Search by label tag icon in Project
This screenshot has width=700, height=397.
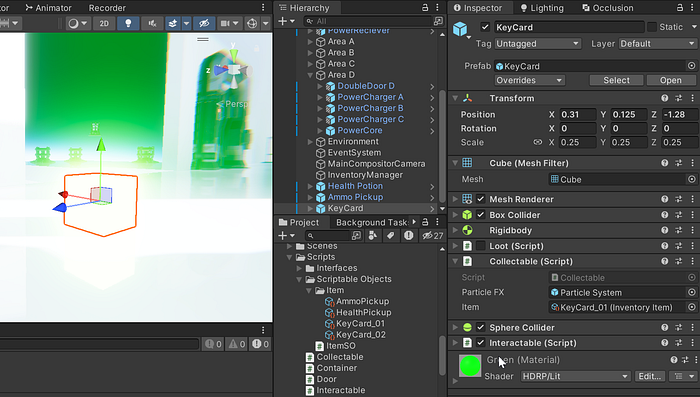point(391,235)
